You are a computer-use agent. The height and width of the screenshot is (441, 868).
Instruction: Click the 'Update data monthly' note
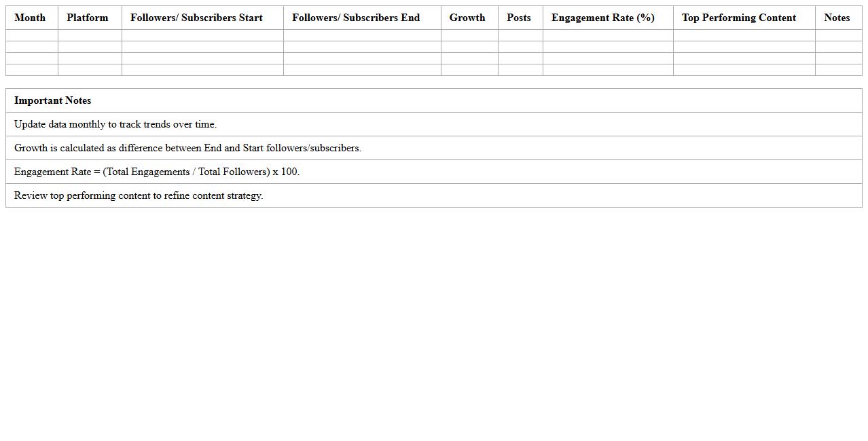115,124
